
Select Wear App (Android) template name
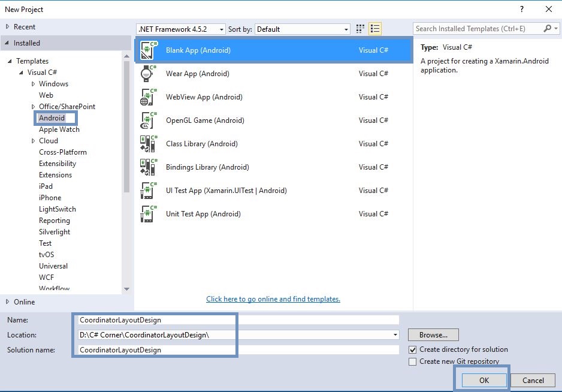[198, 74]
